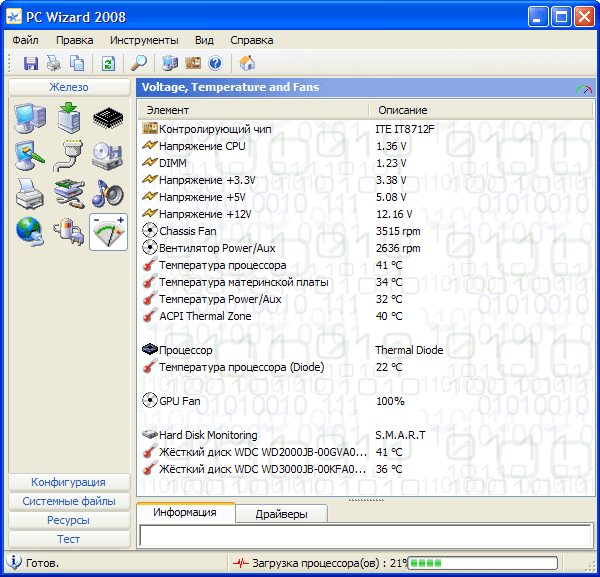This screenshot has width=600, height=577.
Task: Open the Инструменты menu
Action: [x=144, y=40]
